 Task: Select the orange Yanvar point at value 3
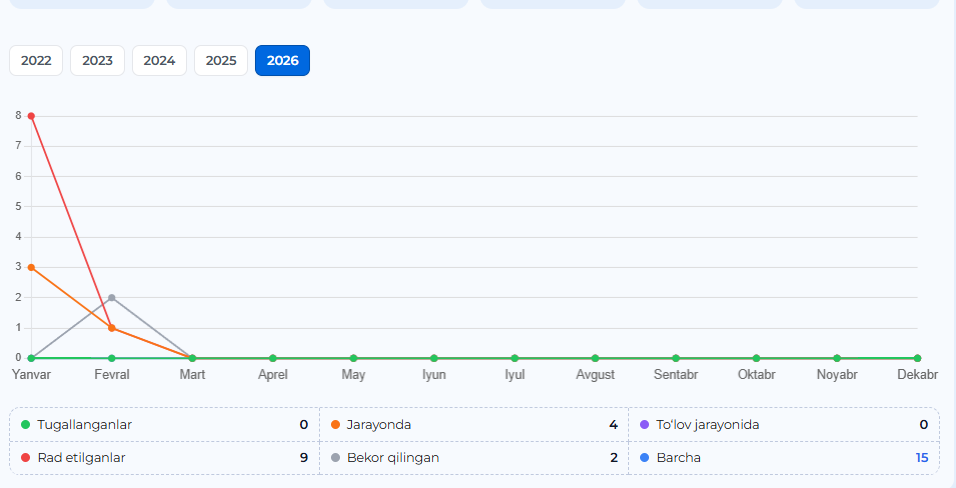pos(31,267)
